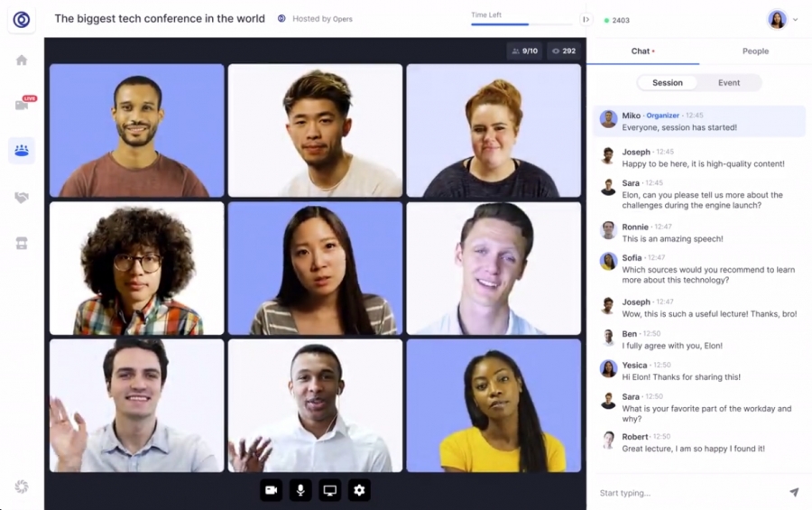Select video tile of person with curly hair and glasses
The width and height of the screenshot is (812, 510).
[x=137, y=268]
